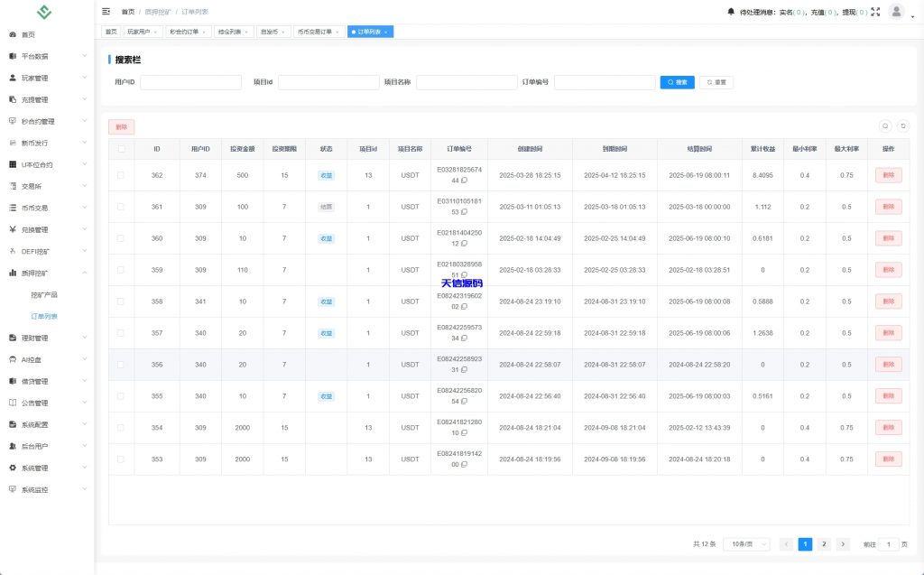Click the notification bell icon
This screenshot has height=575, width=924.
[731, 11]
